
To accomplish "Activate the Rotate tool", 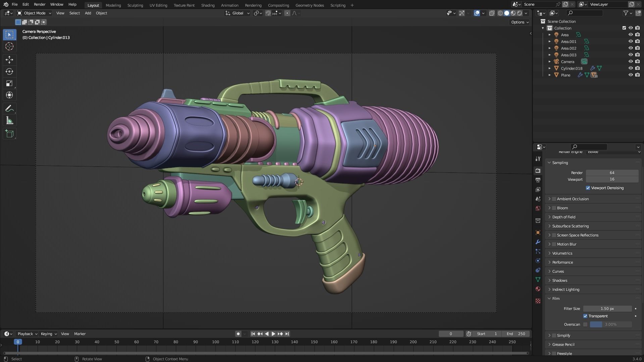I will click(x=9, y=71).
